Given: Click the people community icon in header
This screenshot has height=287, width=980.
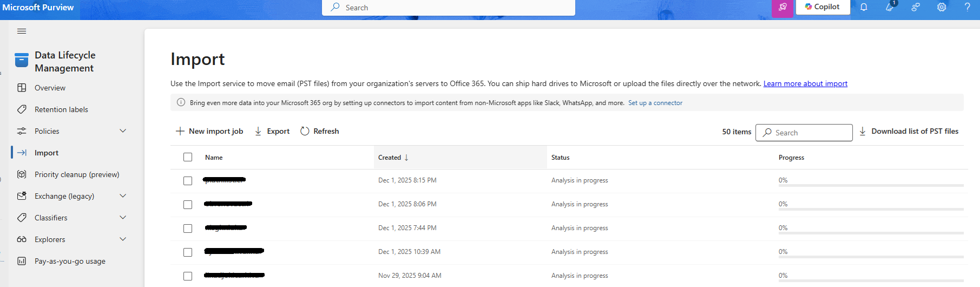Looking at the screenshot, I should pyautogui.click(x=916, y=7).
